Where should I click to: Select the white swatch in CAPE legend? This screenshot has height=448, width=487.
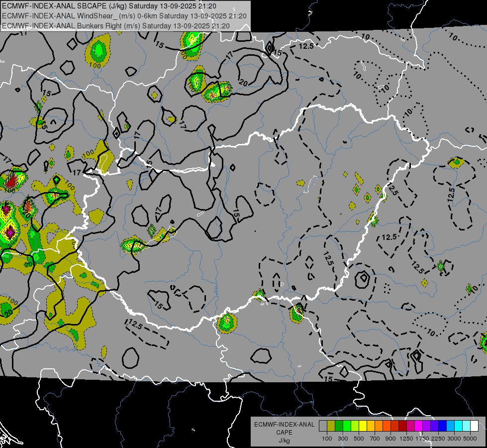pyautogui.click(x=474, y=426)
